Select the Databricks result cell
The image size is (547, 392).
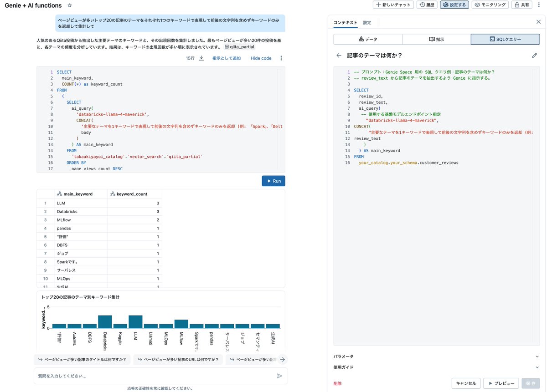tap(80, 212)
